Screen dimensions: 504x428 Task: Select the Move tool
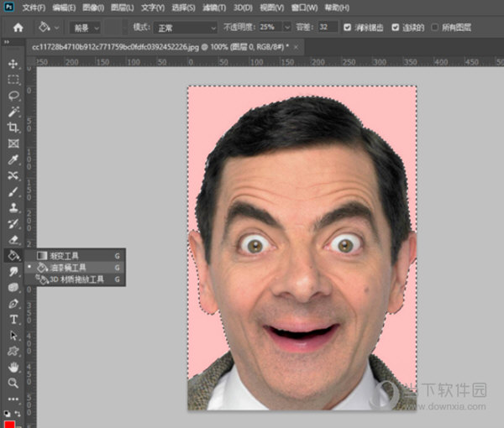coord(13,64)
